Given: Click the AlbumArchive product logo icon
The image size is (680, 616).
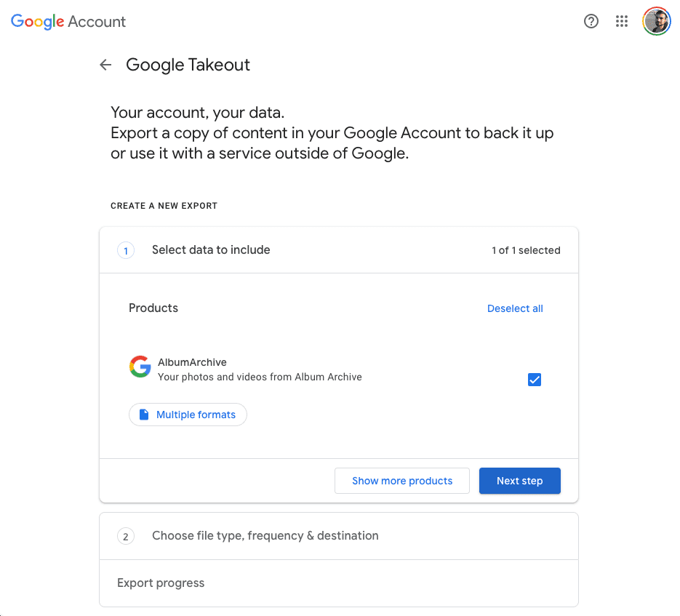Looking at the screenshot, I should 140,367.
